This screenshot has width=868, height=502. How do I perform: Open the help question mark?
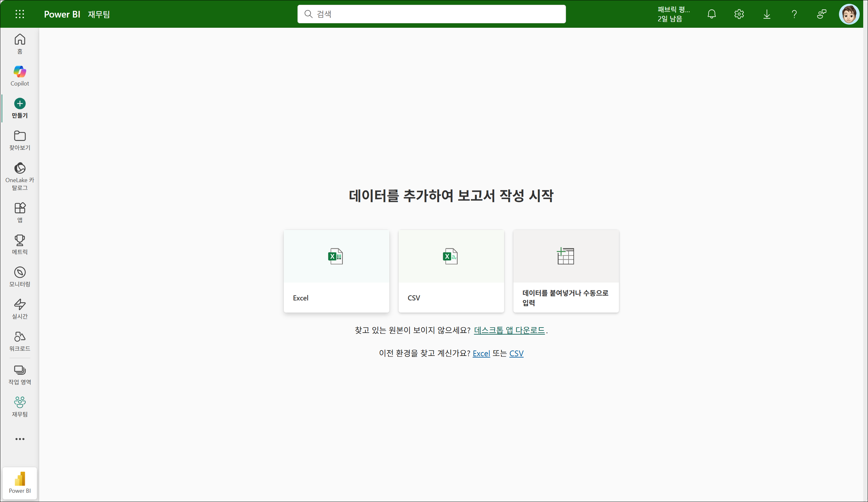click(794, 14)
